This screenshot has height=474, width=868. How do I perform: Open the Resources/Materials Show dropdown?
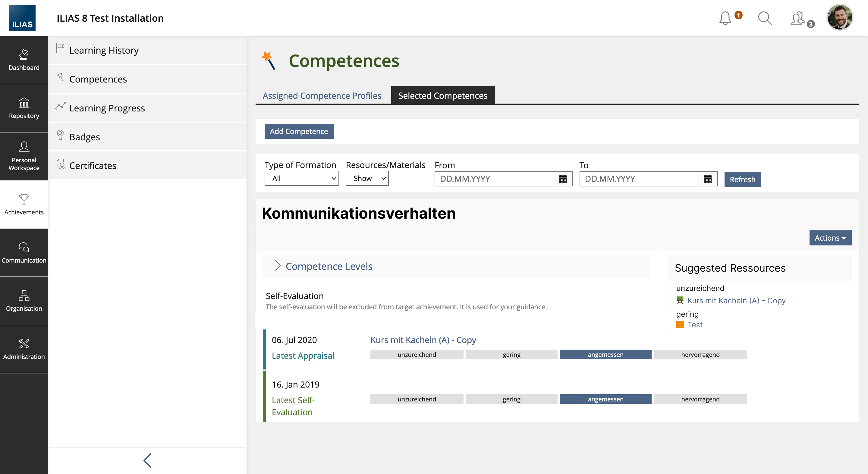pos(366,178)
